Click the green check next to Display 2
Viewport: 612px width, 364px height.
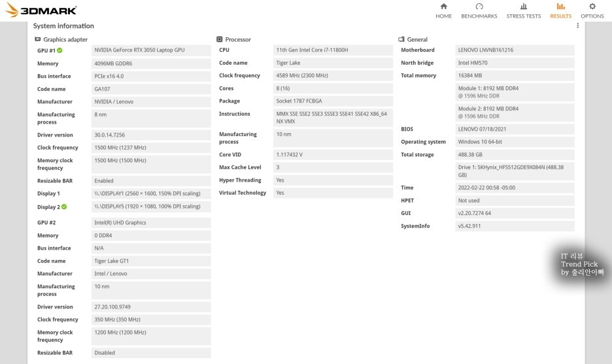pyautogui.click(x=64, y=207)
